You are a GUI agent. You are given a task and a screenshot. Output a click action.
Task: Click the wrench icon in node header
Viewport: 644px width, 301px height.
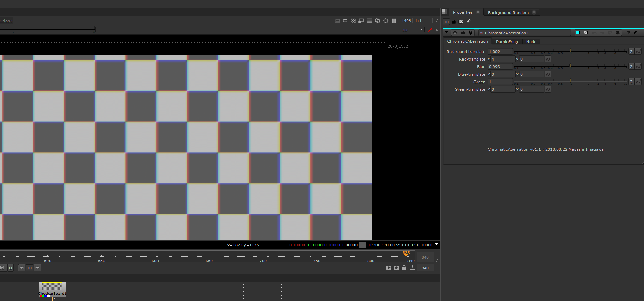click(471, 33)
